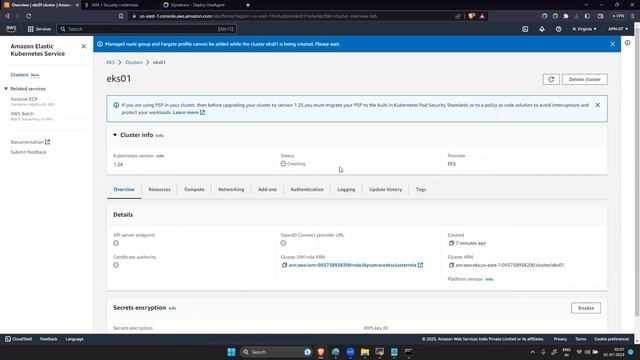
Task: Click the page vertical scrollbar
Action: coord(637,171)
